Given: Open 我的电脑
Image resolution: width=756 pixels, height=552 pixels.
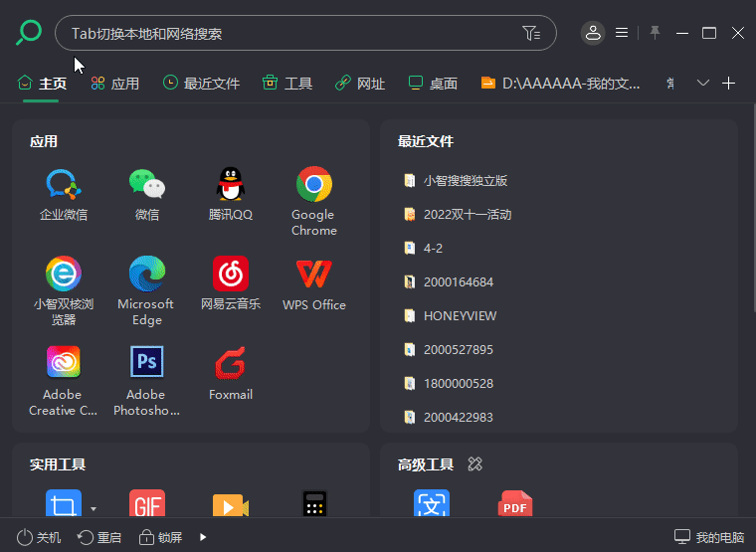Looking at the screenshot, I should coord(708,537).
